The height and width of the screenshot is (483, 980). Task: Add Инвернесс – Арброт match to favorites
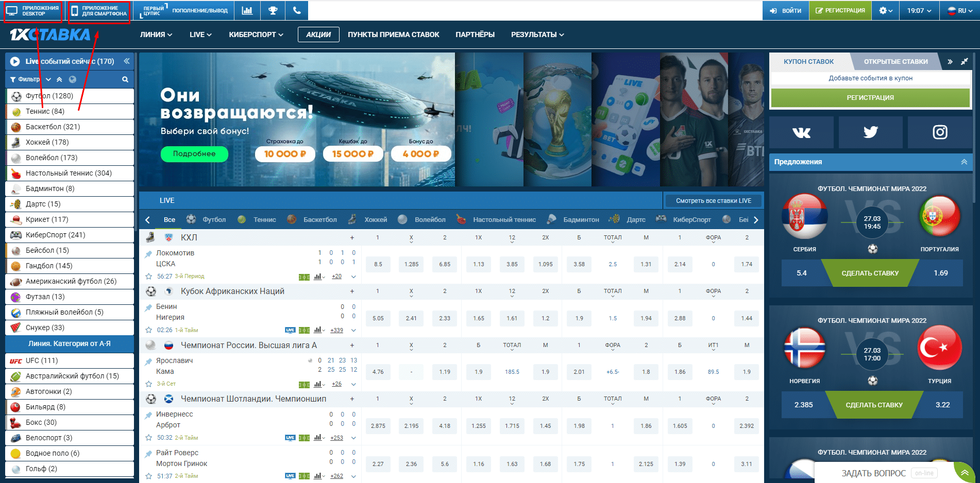point(149,438)
